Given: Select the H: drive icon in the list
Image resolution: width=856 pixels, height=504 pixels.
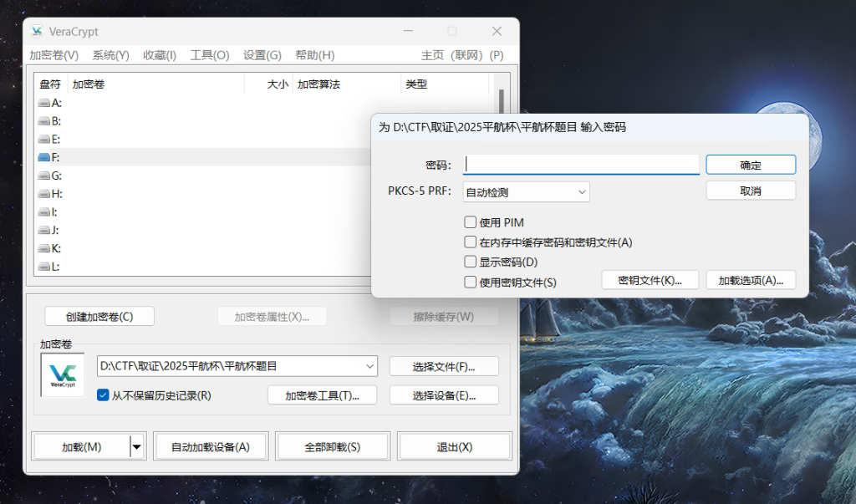Looking at the screenshot, I should [44, 194].
